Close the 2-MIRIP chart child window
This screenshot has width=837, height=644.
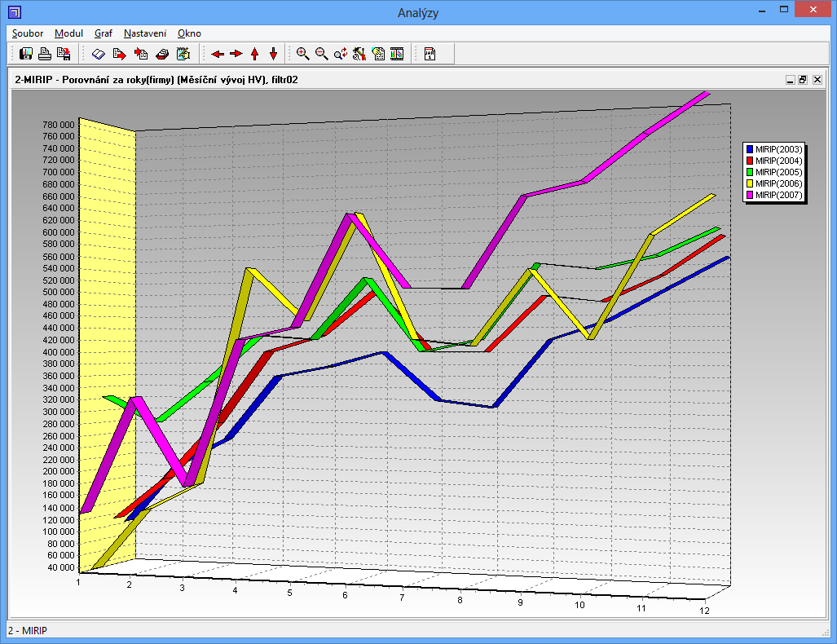(x=817, y=80)
